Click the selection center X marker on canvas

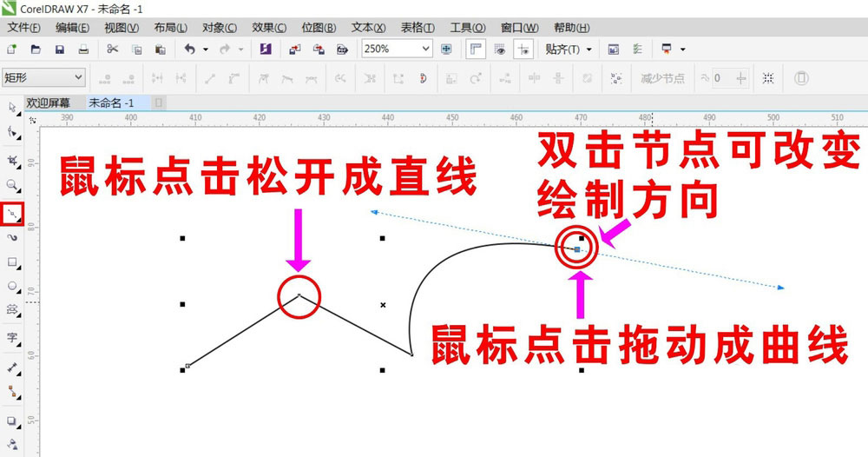pyautogui.click(x=383, y=305)
